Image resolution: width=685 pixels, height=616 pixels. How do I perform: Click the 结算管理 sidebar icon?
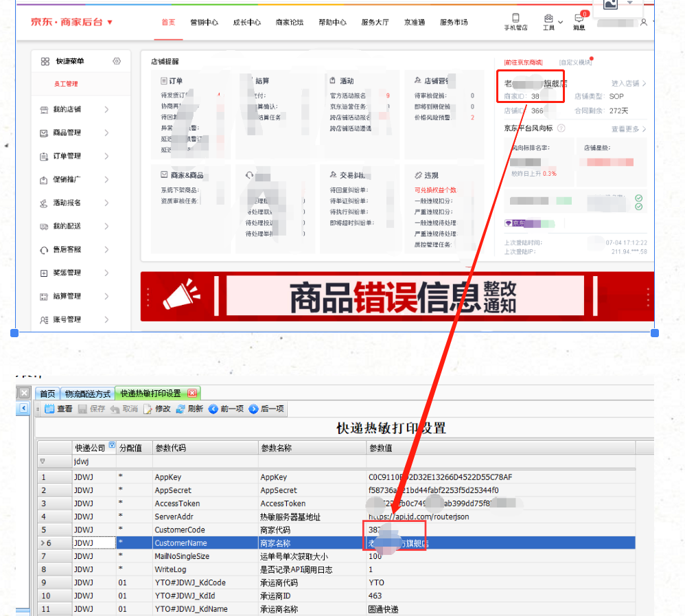coord(44,297)
